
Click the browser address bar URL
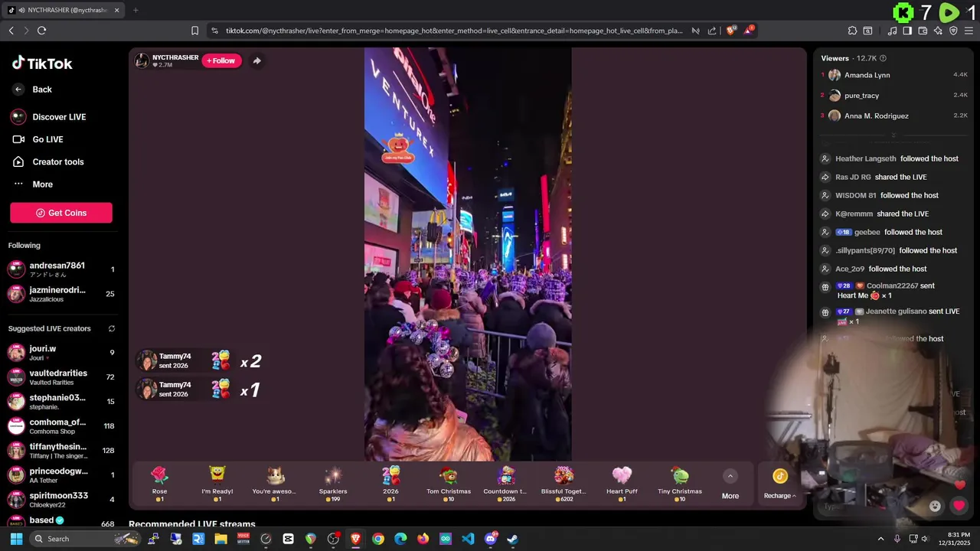coord(454,31)
